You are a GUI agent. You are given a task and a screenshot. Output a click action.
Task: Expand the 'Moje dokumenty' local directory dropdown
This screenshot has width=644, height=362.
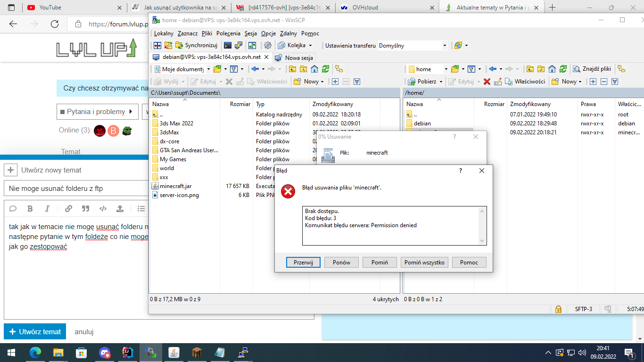point(208,69)
